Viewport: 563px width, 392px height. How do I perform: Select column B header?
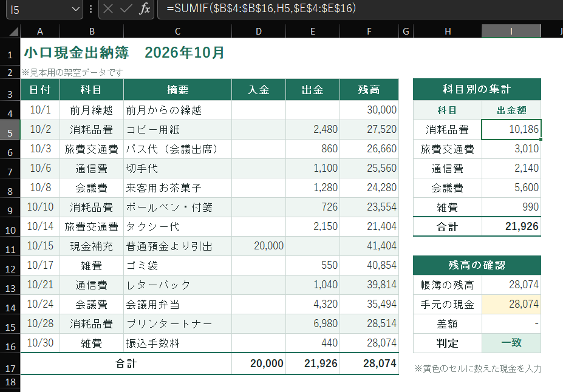(92, 32)
